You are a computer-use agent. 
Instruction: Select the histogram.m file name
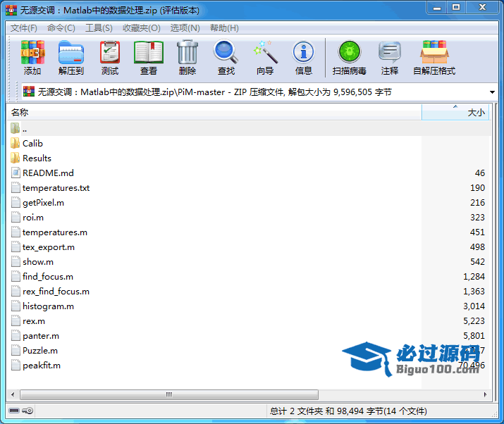[x=48, y=306]
